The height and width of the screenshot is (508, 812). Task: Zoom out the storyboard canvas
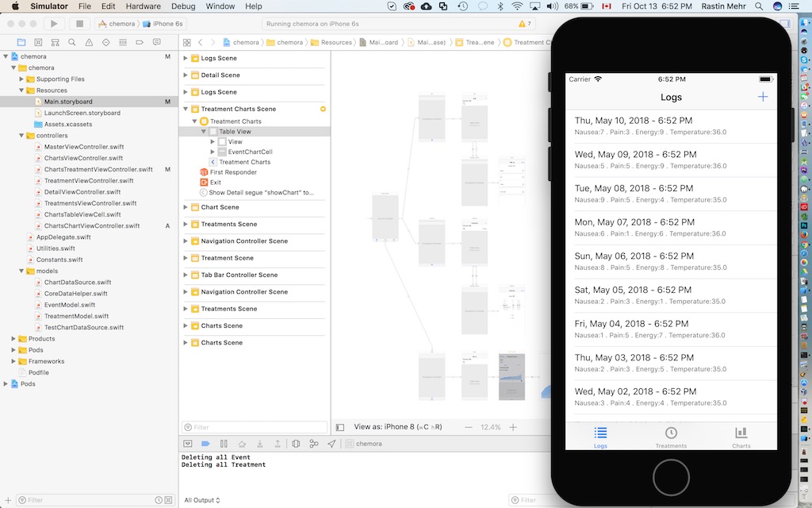[468, 427]
